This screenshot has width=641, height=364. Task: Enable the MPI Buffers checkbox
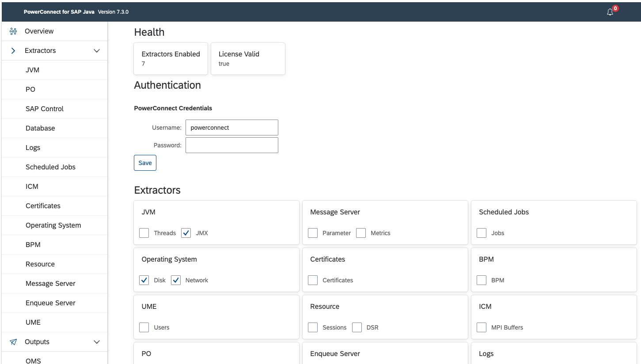pos(482,327)
